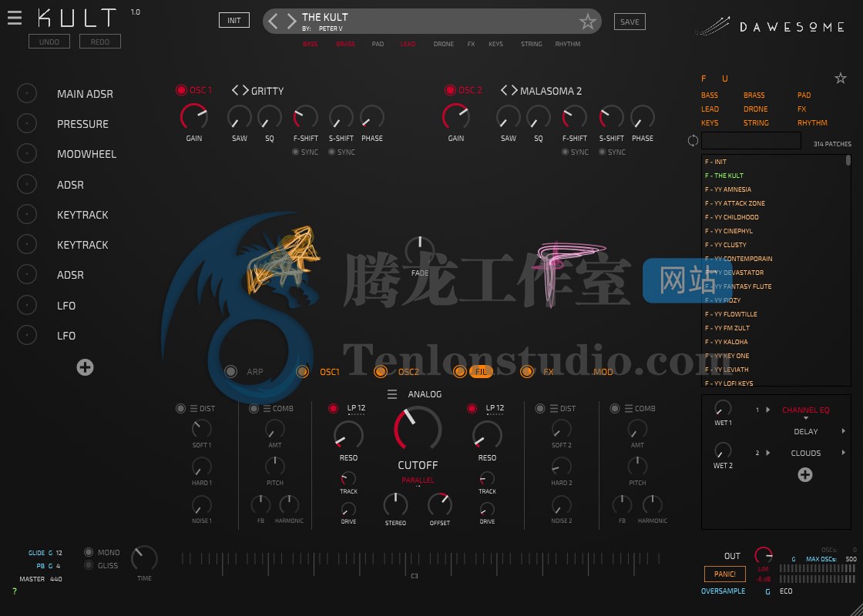Viewport: 863px width, 616px height.
Task: Change PARALLEL filter routing
Action: point(418,480)
